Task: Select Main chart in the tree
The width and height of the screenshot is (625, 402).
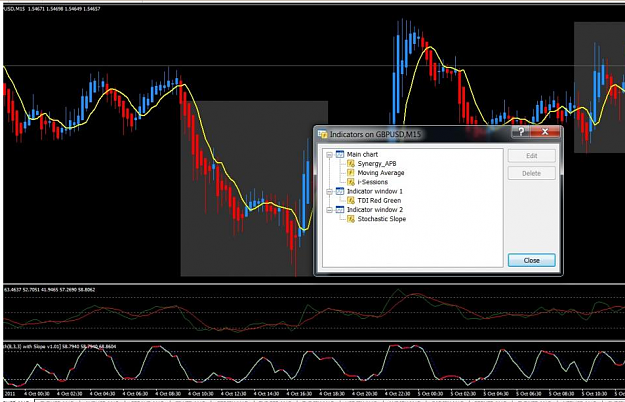Action: click(362, 154)
